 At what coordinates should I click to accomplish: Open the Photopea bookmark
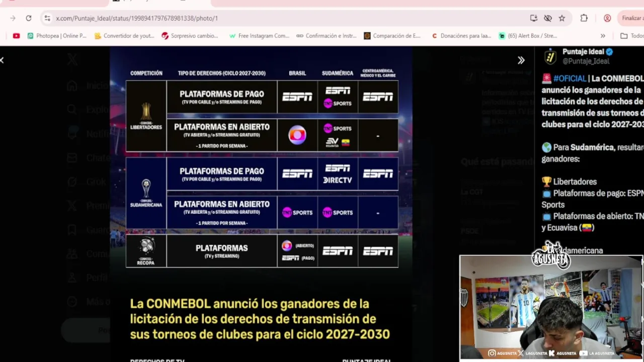click(x=57, y=36)
